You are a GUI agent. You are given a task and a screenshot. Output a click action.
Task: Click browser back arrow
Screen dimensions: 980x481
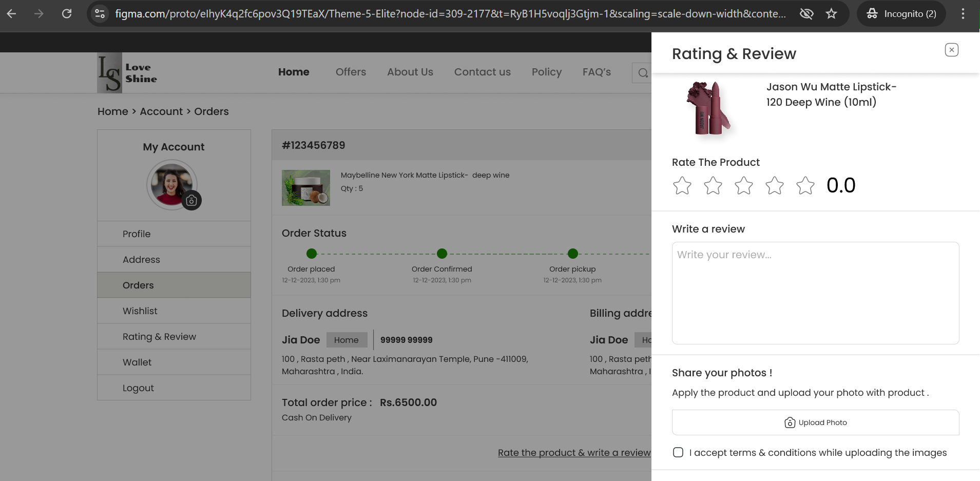(x=11, y=14)
